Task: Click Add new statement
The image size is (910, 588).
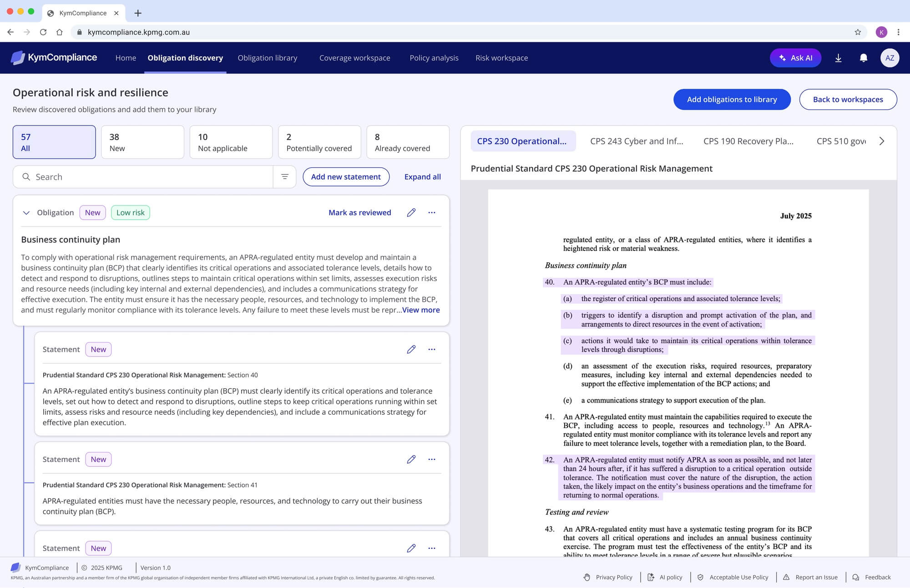Action: [x=346, y=177]
